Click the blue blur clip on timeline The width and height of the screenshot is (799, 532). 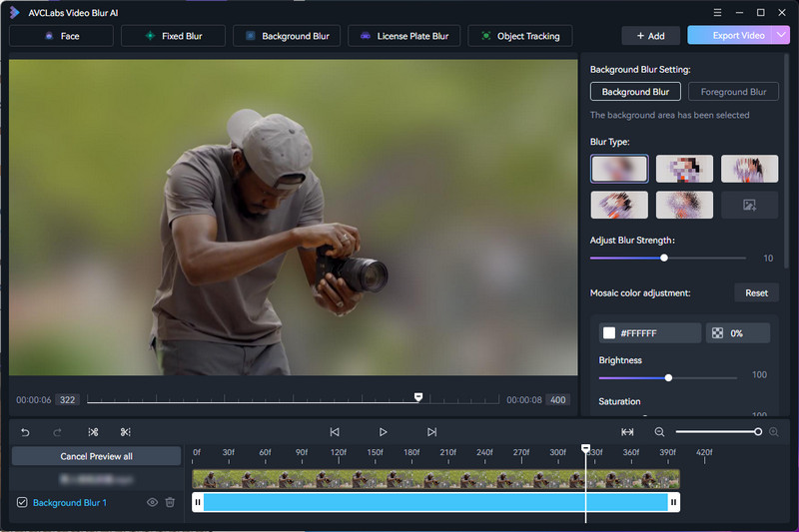tap(435, 502)
